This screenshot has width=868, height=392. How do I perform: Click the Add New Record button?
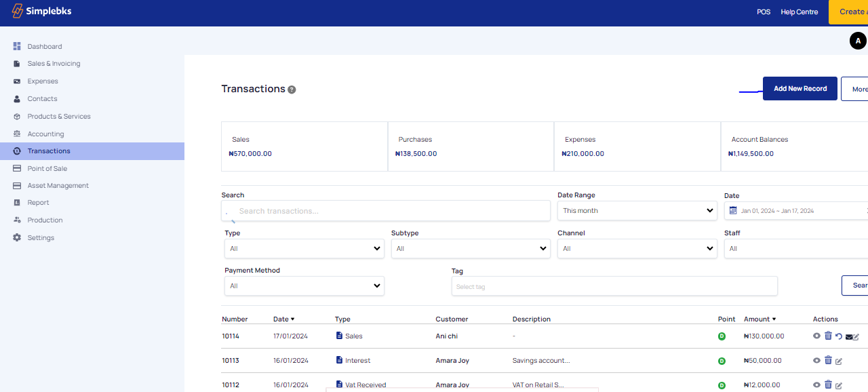[800, 89]
